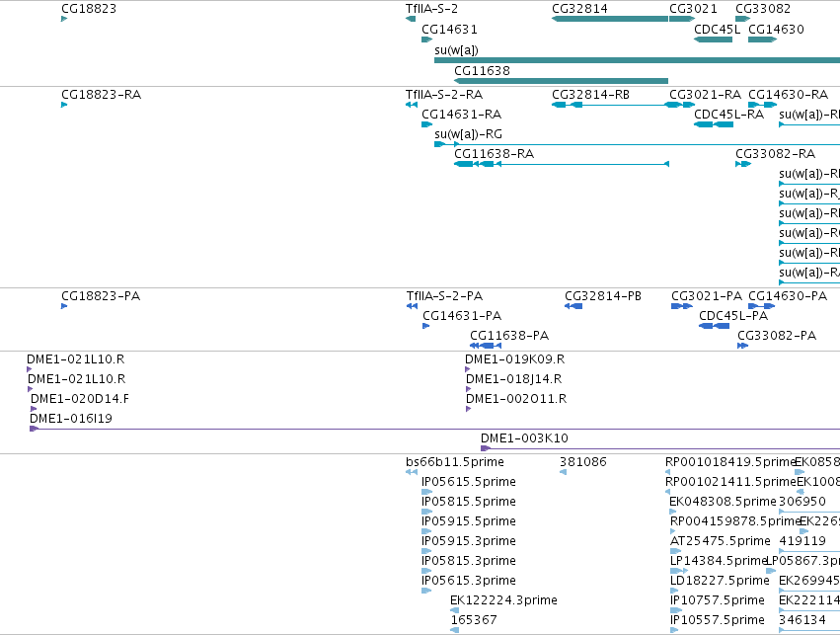Select BAC end DME1-020D14.F
Screen dimensions: 840x635
click(x=79, y=399)
